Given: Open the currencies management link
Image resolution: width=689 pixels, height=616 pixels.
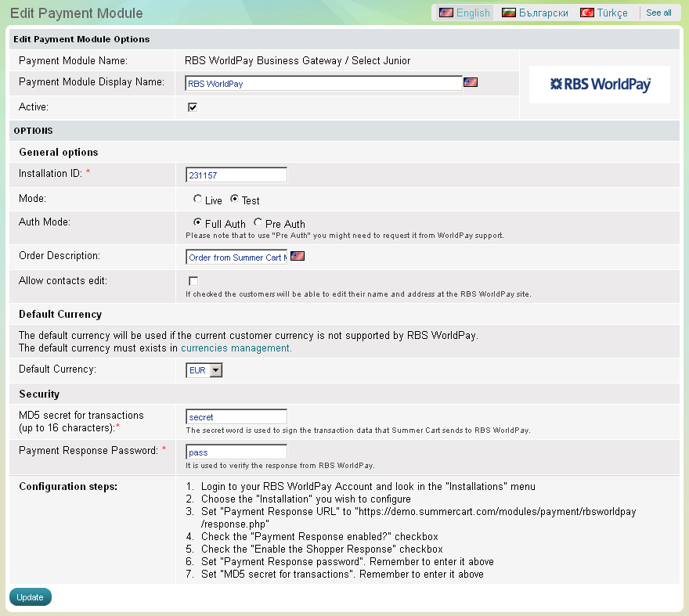Looking at the screenshot, I should pyautogui.click(x=236, y=348).
